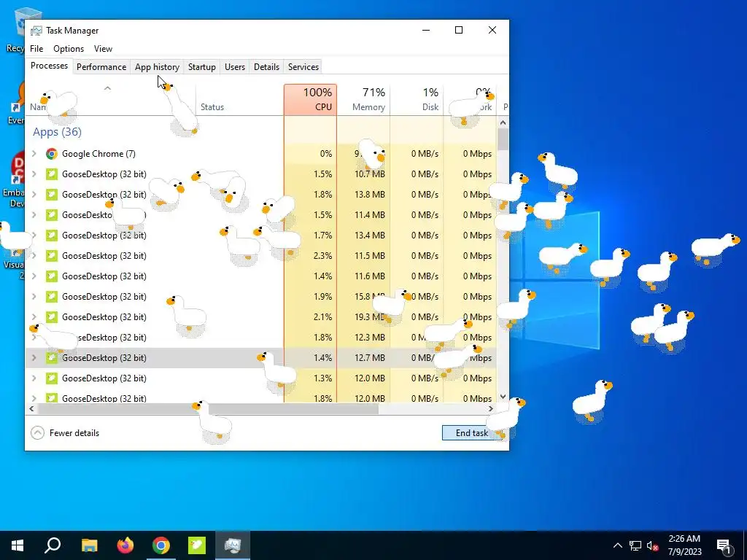
Task: Open the Windows Start menu
Action: point(18,545)
